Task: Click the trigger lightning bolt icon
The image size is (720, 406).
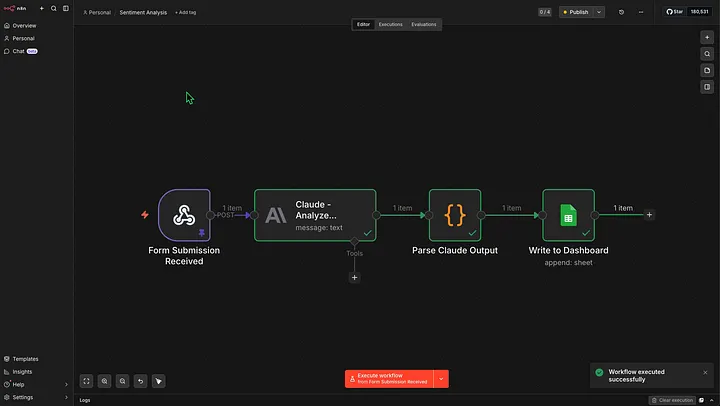Action: 145,214
